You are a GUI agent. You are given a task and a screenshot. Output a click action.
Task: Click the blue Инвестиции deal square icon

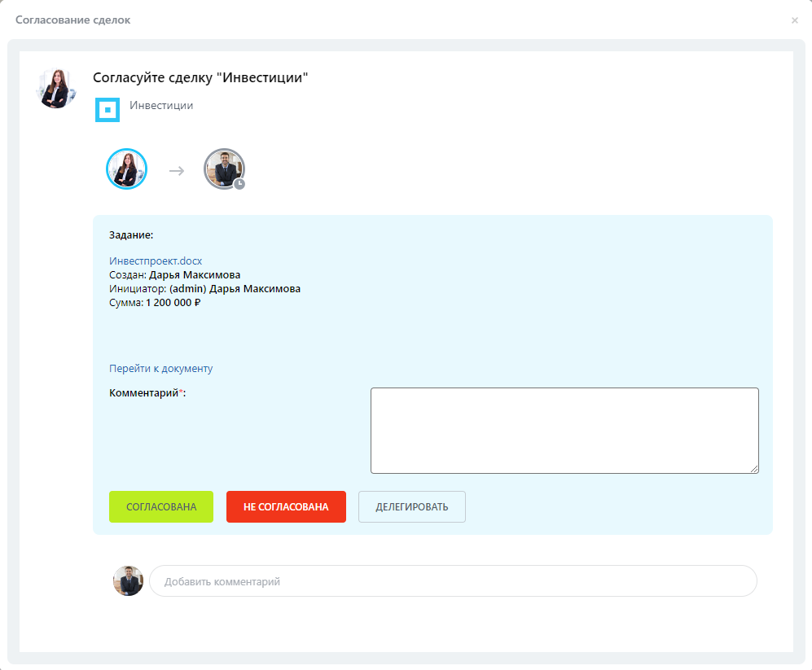point(108,110)
